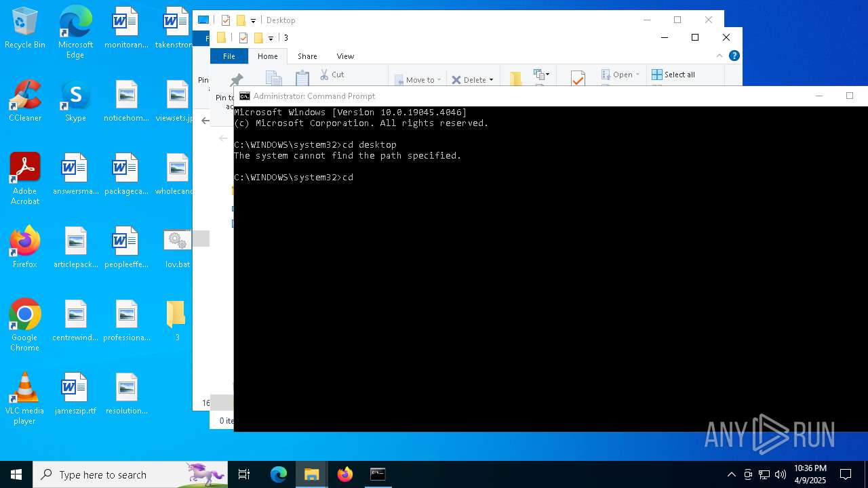Click the Properties quick access icon in window 3
The width and height of the screenshot is (868, 488).
click(x=243, y=38)
